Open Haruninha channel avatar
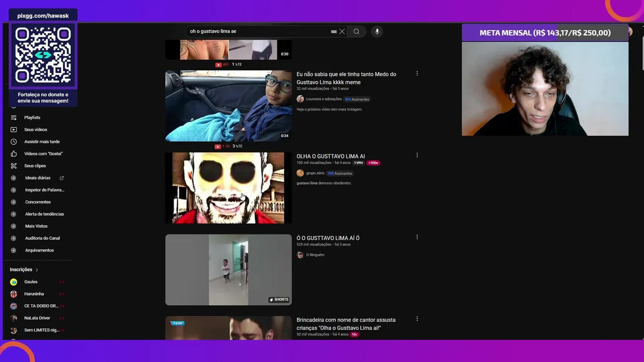The width and height of the screenshot is (644, 362). pos(14,294)
